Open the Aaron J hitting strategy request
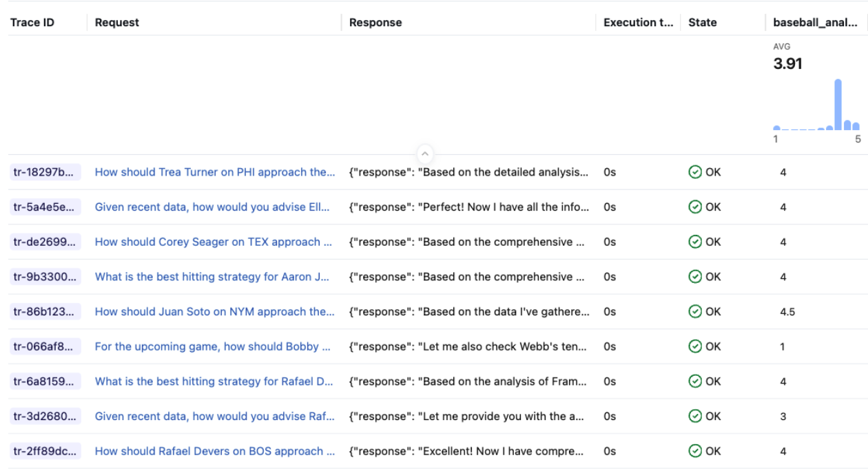The image size is (868, 471). [x=211, y=277]
